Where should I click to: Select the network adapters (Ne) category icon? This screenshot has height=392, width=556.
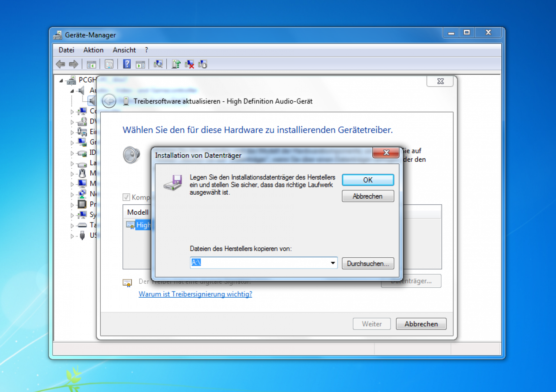[82, 194]
